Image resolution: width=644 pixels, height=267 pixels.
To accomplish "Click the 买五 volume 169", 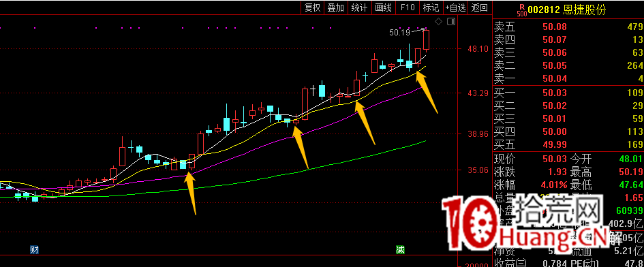I will point(634,144).
